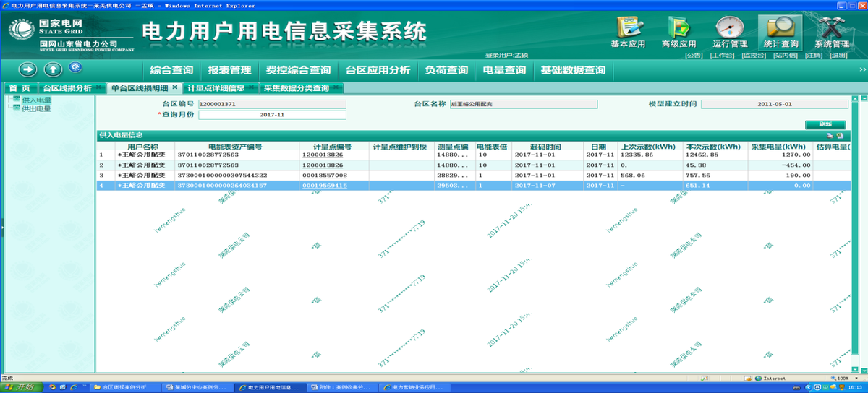Open 报表管理 menu
Screen dimensions: 868x393
click(x=229, y=70)
